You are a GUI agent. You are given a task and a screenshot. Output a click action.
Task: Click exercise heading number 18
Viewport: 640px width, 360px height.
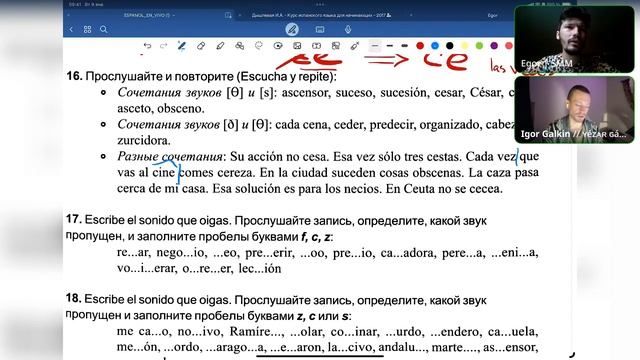(74, 299)
